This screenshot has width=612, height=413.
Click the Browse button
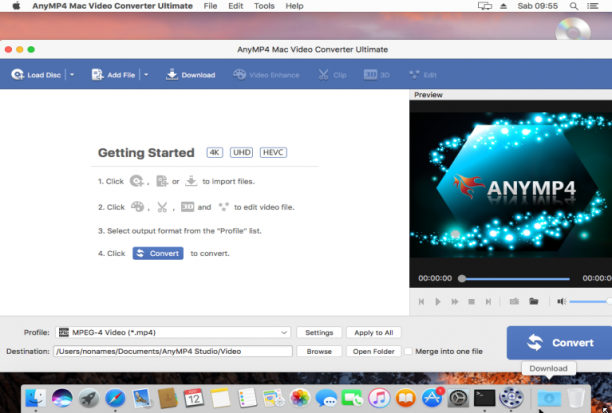[319, 351]
